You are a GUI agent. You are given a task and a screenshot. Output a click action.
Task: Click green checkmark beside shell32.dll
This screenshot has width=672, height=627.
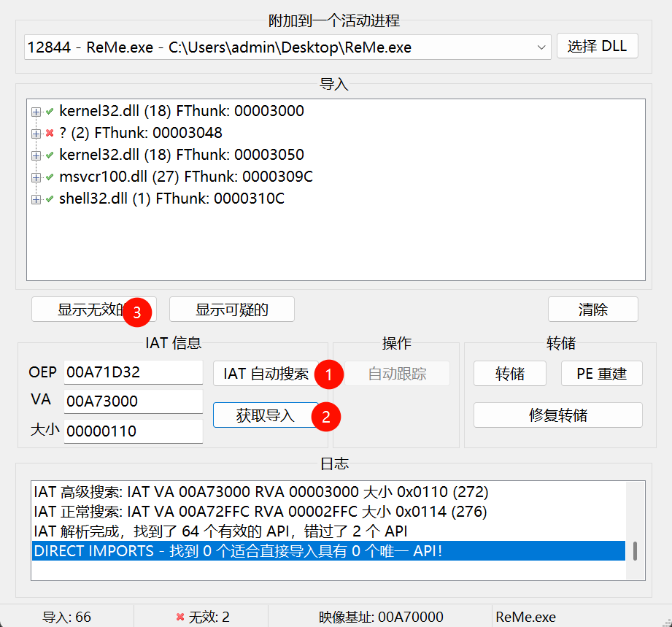50,199
